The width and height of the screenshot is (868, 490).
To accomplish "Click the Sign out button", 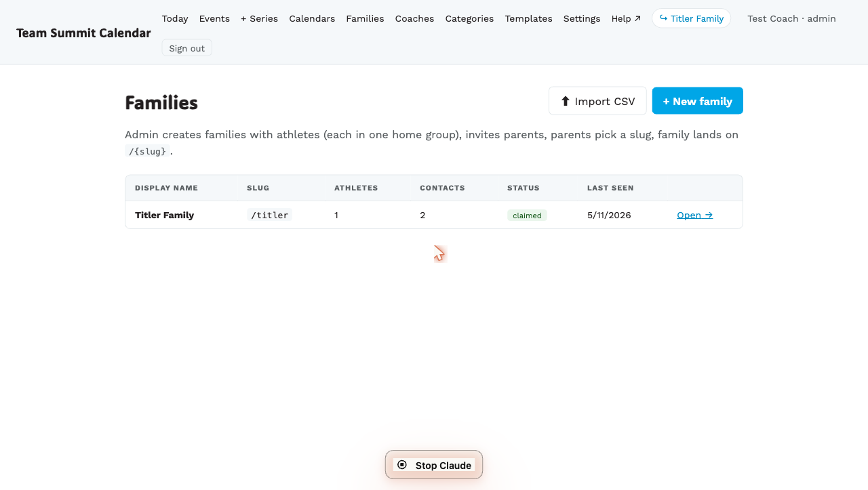I will pos(186,48).
